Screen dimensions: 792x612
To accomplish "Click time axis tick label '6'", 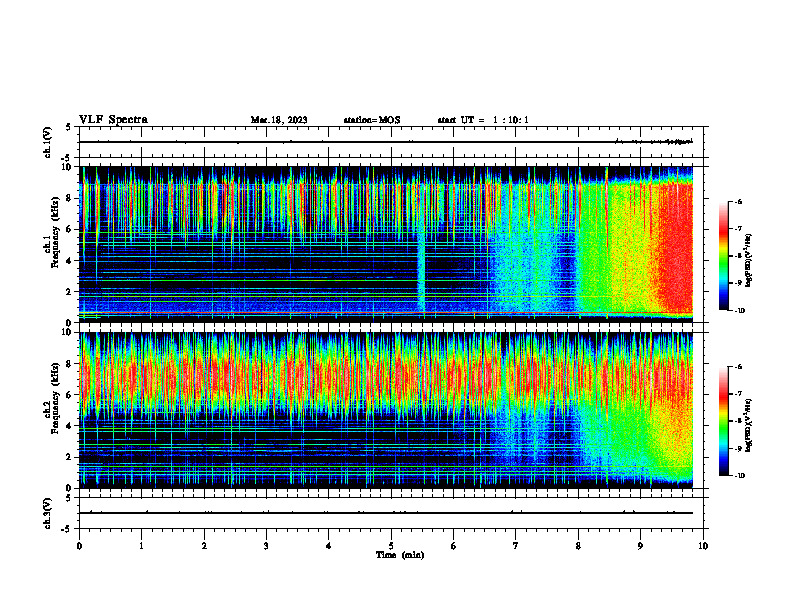I will [x=454, y=546].
